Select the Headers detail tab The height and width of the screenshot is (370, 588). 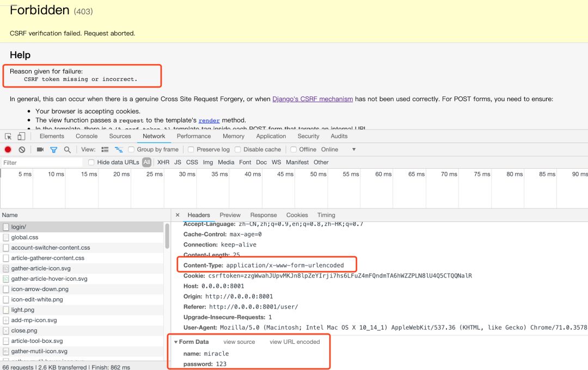coord(199,215)
